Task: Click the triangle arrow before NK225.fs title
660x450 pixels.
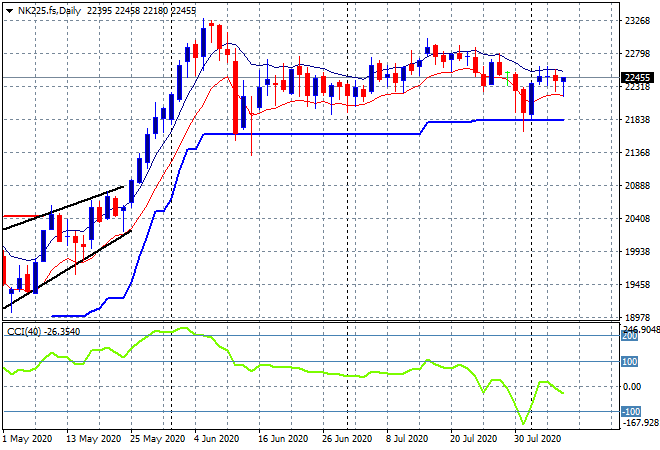Action: pyautogui.click(x=9, y=10)
